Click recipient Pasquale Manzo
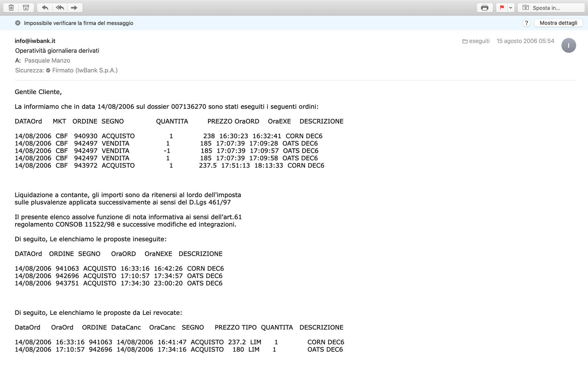 (x=47, y=60)
